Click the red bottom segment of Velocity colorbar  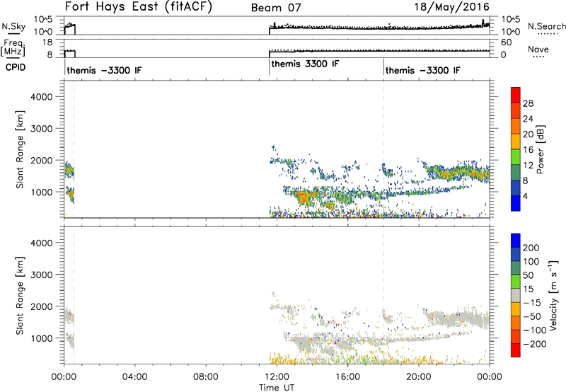pyautogui.click(x=516, y=350)
